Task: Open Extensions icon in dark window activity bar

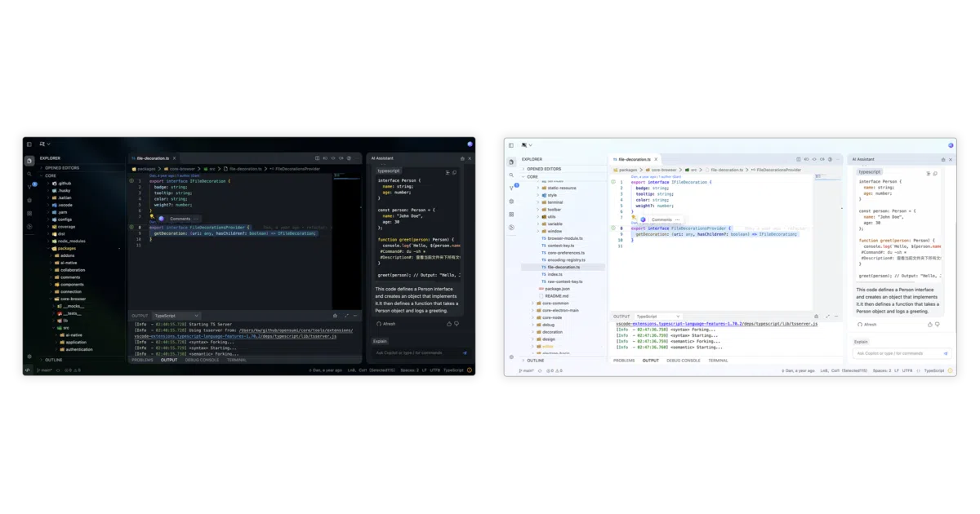Action: click(29, 213)
